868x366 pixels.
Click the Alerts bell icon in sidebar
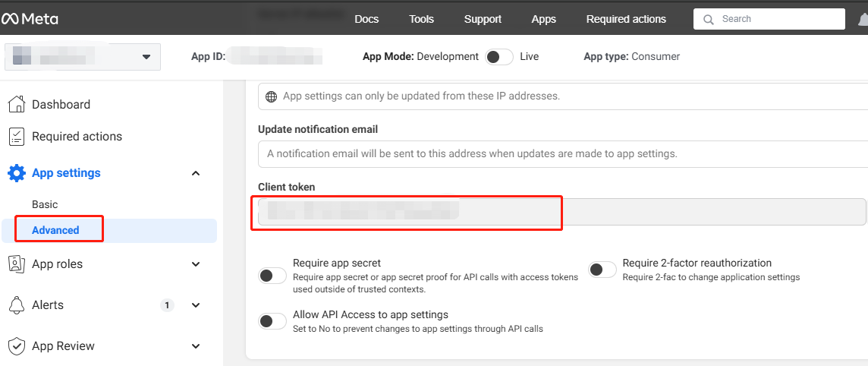tap(17, 305)
